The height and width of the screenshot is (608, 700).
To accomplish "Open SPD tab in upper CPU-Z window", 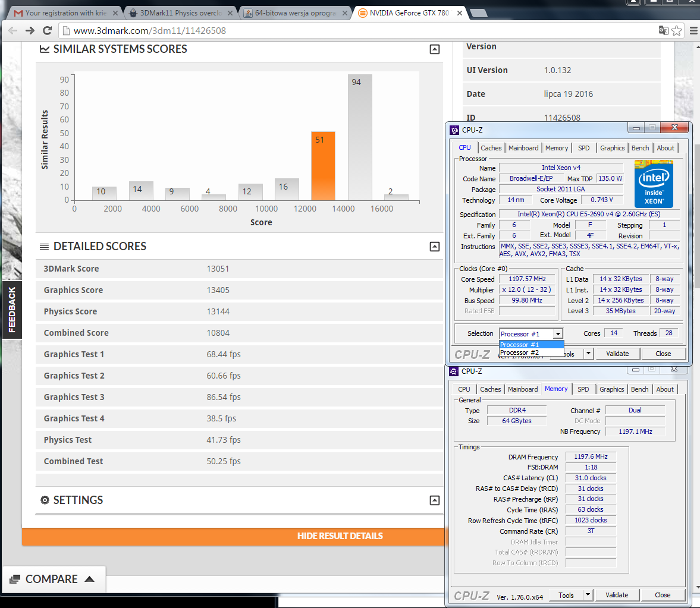I will [x=583, y=147].
